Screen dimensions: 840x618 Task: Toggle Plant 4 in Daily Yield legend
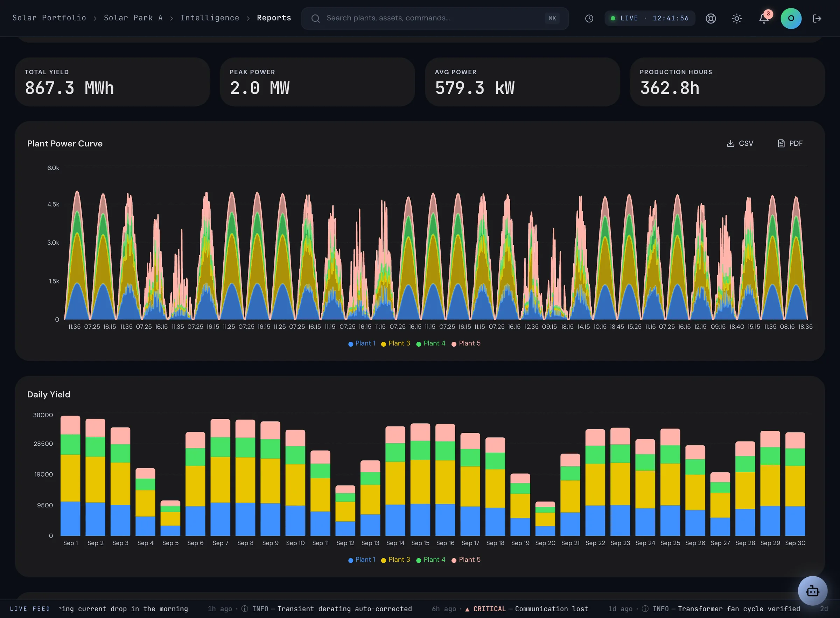point(430,560)
